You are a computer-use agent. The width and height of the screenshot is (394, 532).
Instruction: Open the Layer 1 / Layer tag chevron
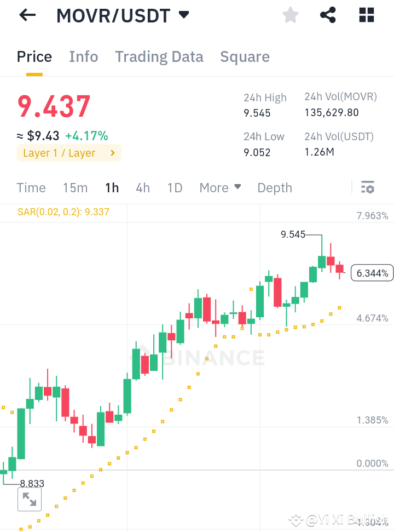pos(113,153)
